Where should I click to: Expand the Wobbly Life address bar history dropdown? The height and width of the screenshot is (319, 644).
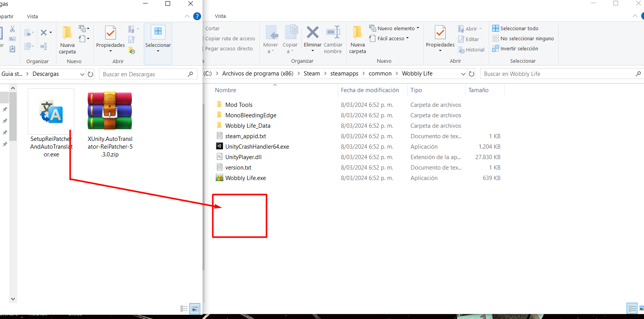pyautogui.click(x=463, y=74)
